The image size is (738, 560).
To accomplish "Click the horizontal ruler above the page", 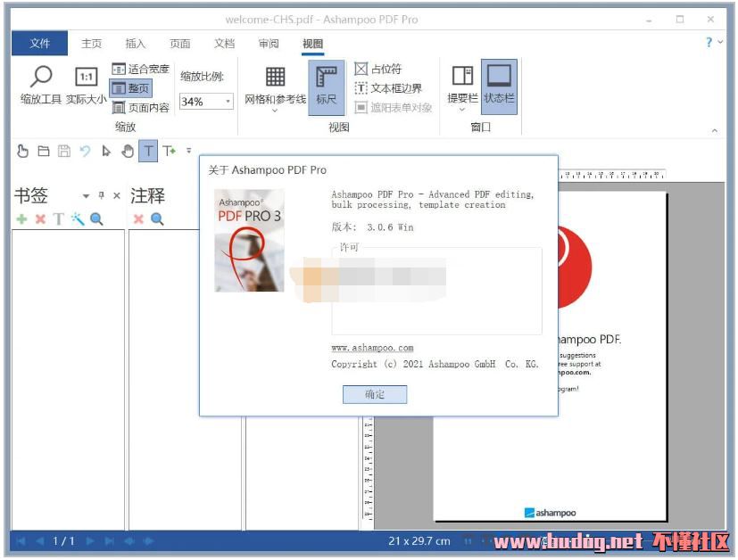I will click(612, 175).
